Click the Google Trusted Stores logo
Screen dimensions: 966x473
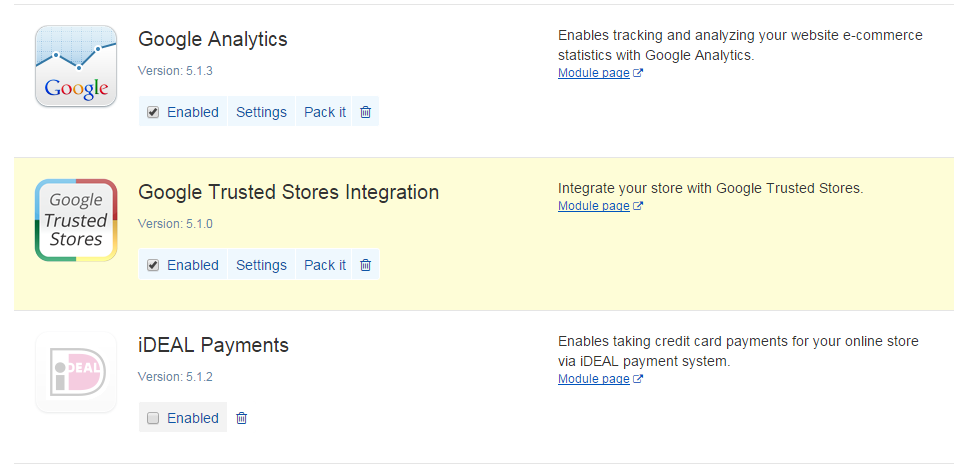[x=76, y=220]
